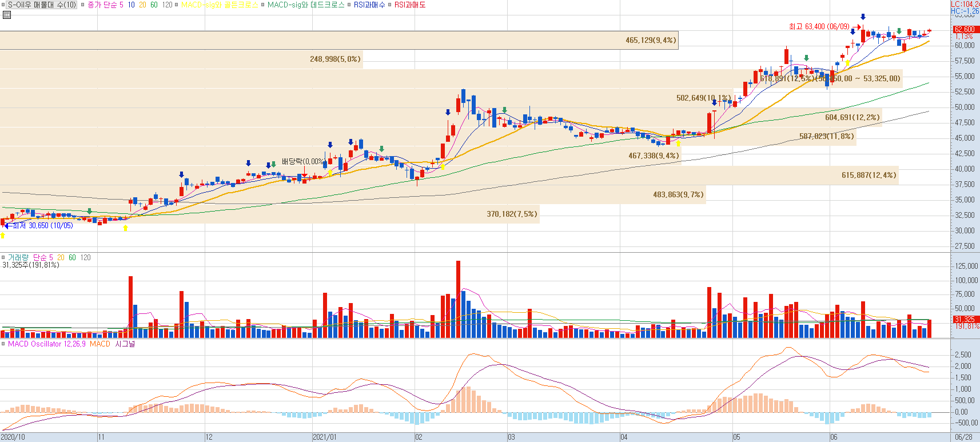980x442 pixels.
Task: Select the price 60-day MA legend number
Action: click(x=154, y=5)
